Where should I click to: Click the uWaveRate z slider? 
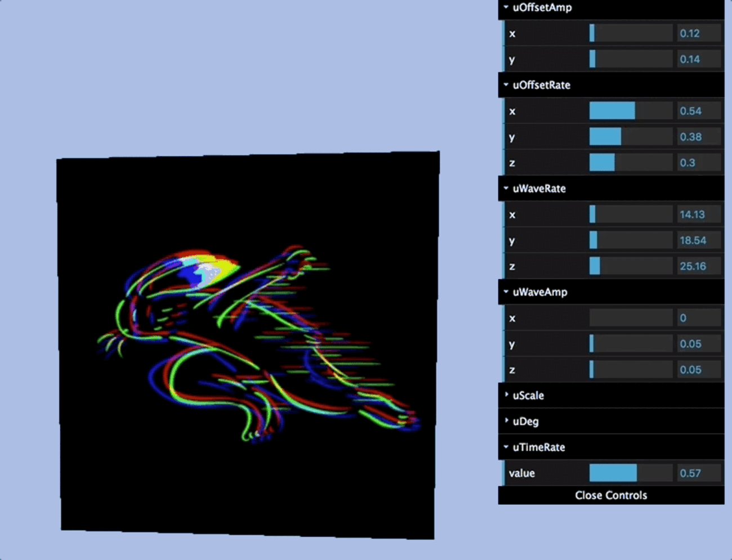pos(631,266)
